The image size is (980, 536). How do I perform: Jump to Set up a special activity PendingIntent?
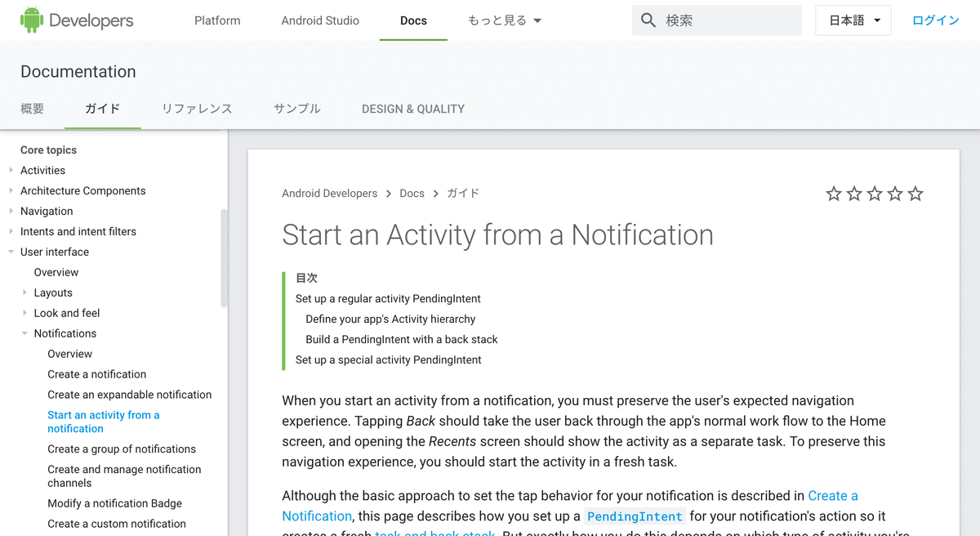tap(389, 360)
